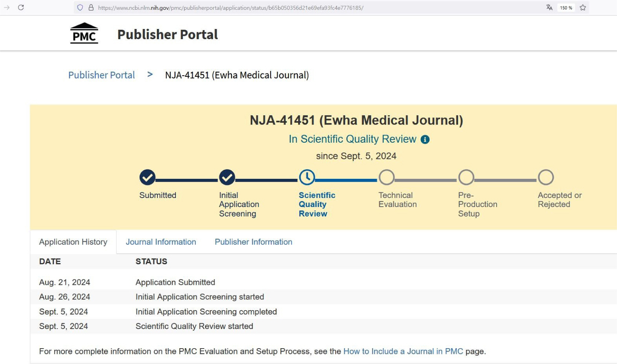Open the How to Include a Journal in PMC link

click(x=403, y=351)
